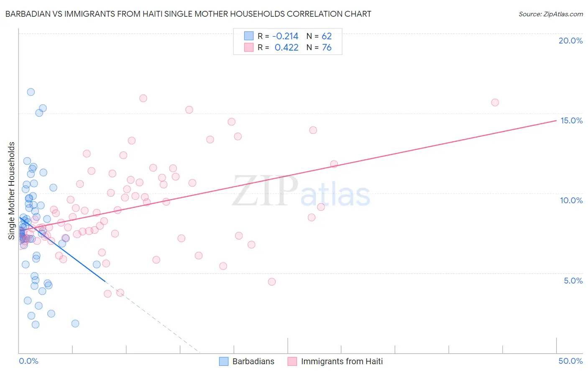The image size is (588, 373).
Task: Click the 5.0% y-axis tick label
Action: 573,281
